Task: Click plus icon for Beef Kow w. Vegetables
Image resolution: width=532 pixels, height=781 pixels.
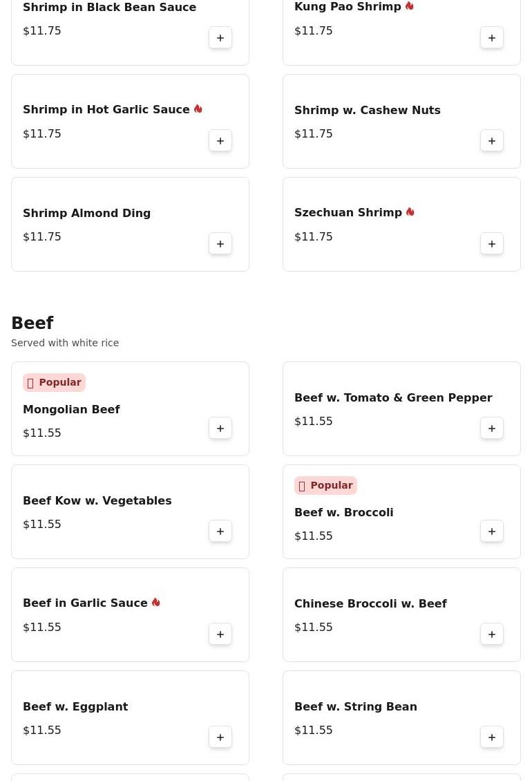Action: click(x=220, y=531)
